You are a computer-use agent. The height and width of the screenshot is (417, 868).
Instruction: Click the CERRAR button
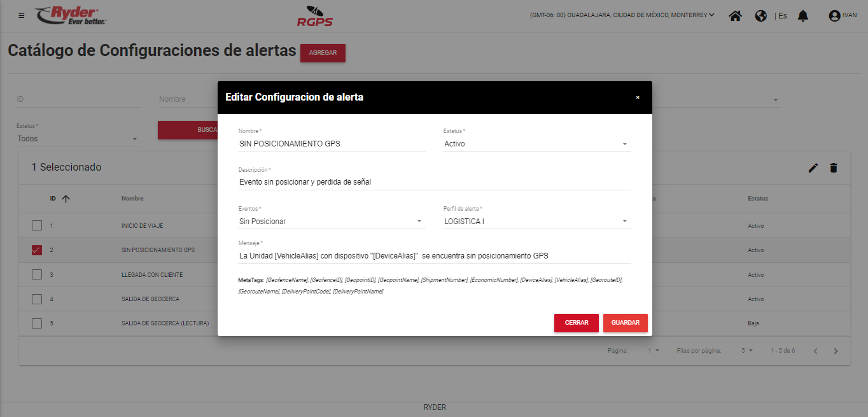pyautogui.click(x=576, y=323)
